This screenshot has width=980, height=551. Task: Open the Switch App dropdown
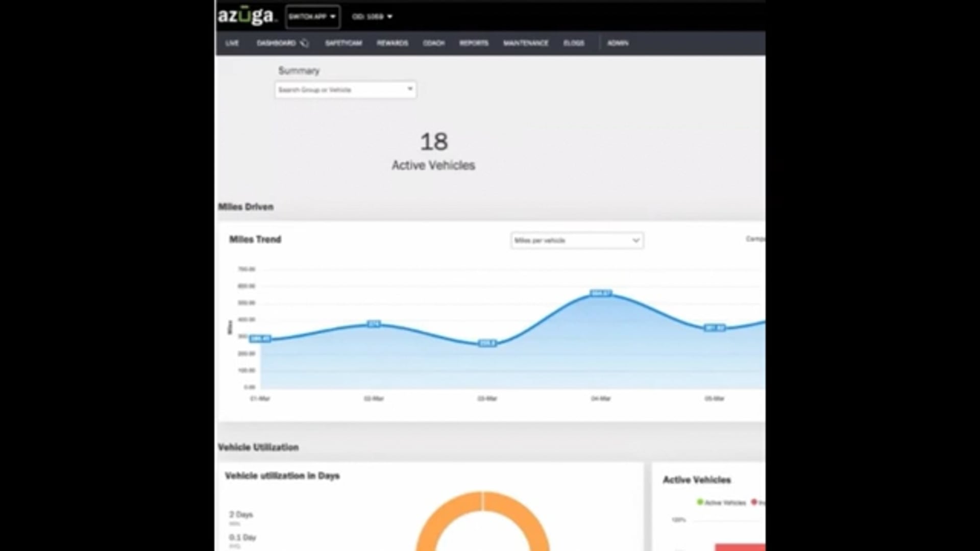[x=312, y=17]
